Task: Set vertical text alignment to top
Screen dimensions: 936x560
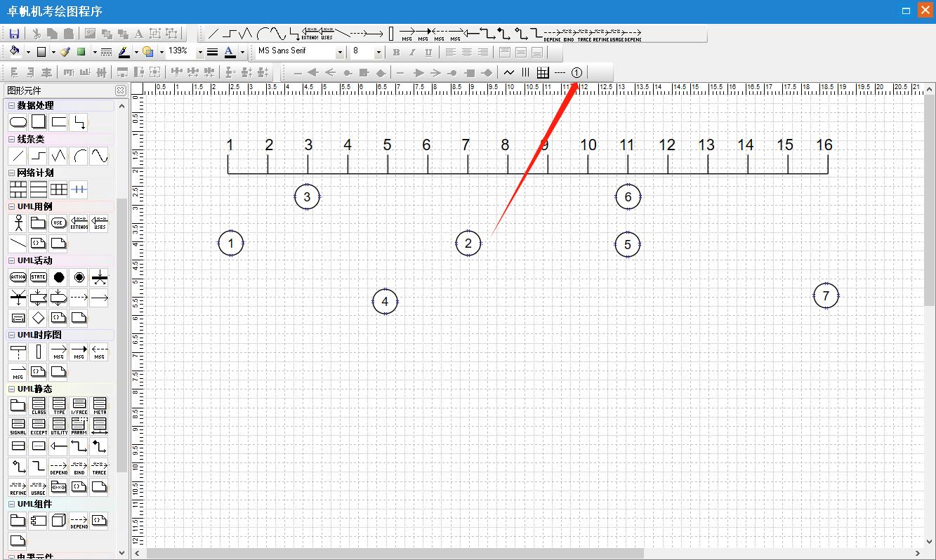Action: point(504,52)
